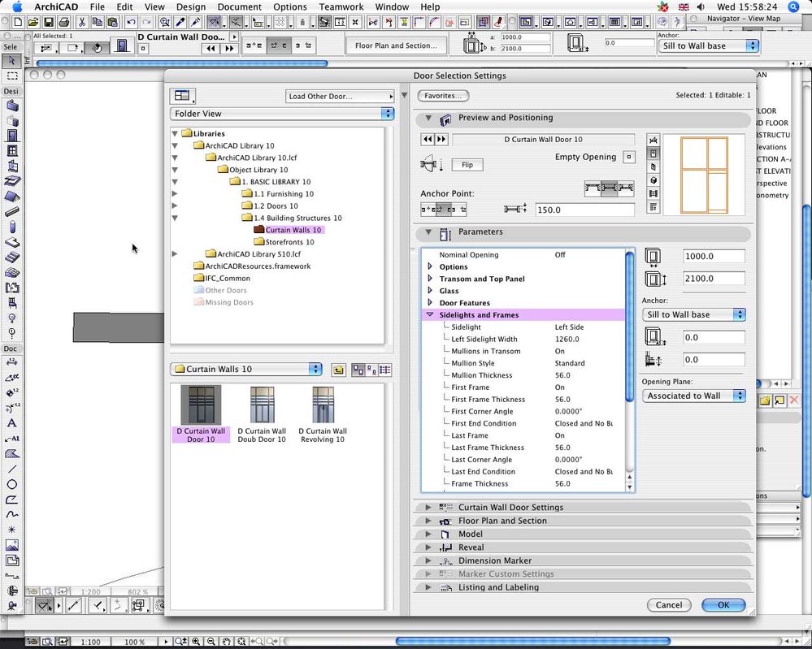
Task: Click the Print icon in toolbar
Action: [x=64, y=23]
